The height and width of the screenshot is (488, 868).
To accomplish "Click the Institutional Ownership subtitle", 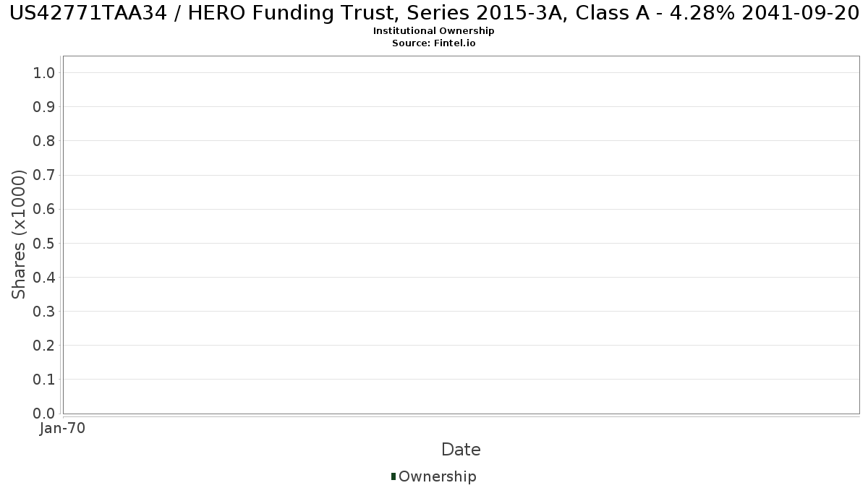I will 434,31.
